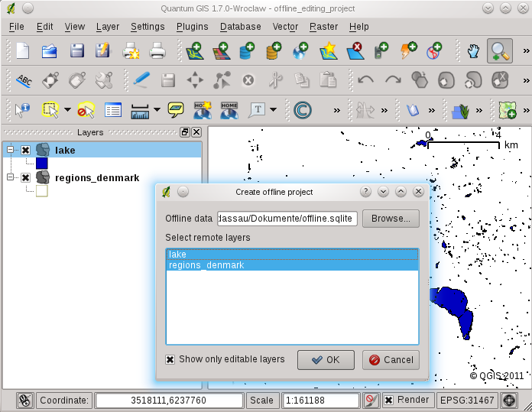Add WMS Layer globe icon
Image resolution: width=532 pixels, height=412 pixels.
click(x=300, y=51)
